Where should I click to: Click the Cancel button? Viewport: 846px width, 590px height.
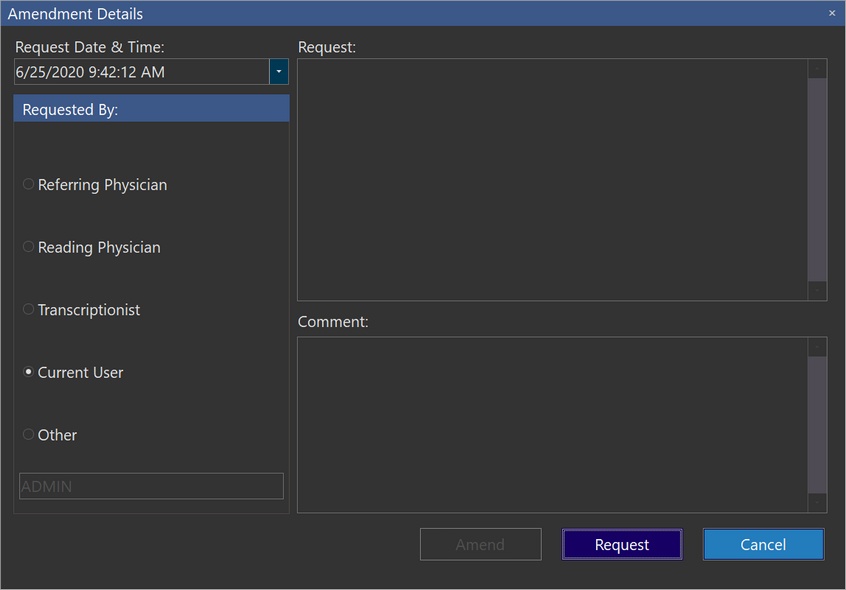click(x=763, y=544)
